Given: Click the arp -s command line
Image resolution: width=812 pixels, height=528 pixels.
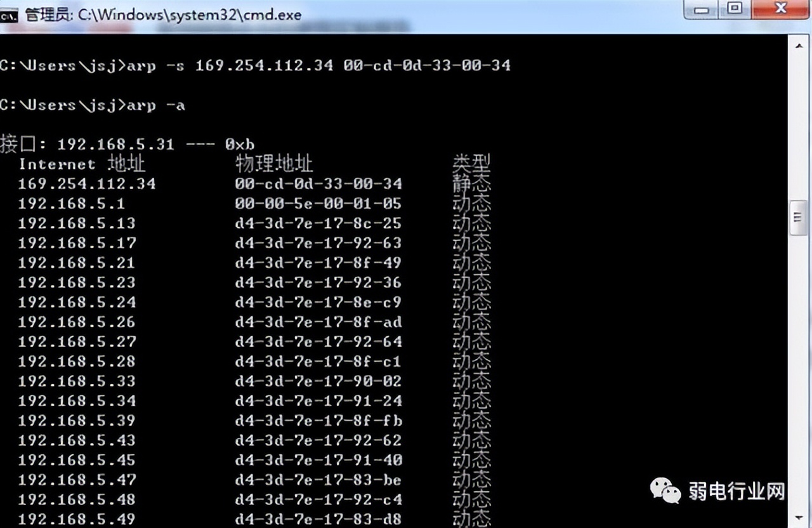Looking at the screenshot, I should (256, 65).
